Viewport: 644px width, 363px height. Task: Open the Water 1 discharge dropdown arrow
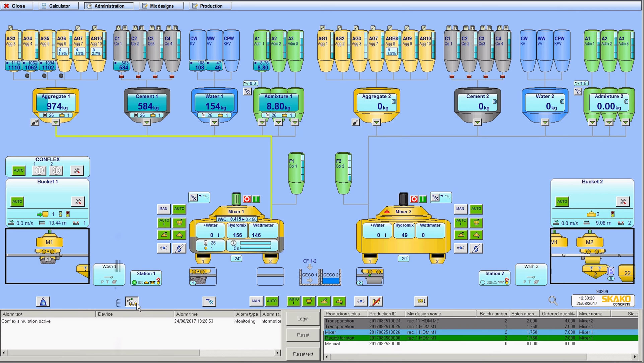pos(214,122)
